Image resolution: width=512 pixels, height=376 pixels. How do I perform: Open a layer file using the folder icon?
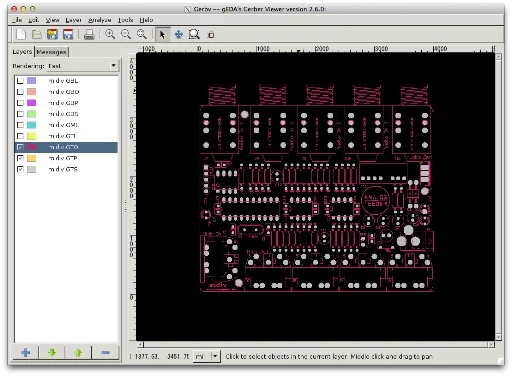[37, 34]
